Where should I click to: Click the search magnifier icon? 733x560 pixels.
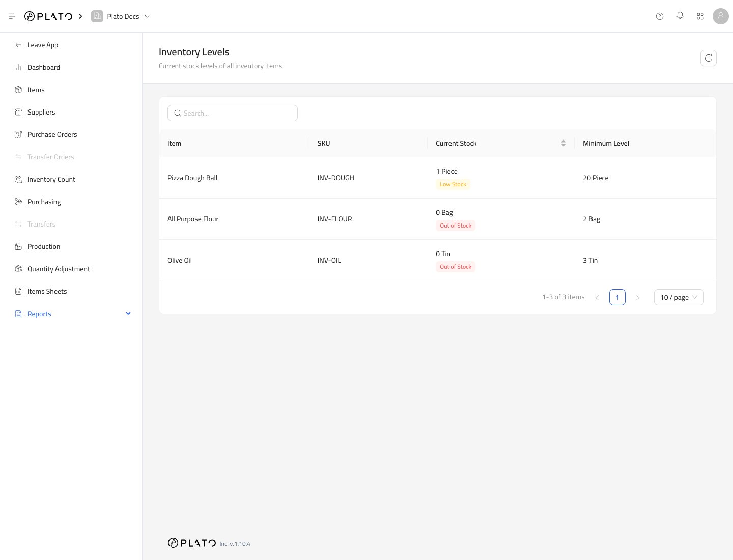pyautogui.click(x=178, y=113)
